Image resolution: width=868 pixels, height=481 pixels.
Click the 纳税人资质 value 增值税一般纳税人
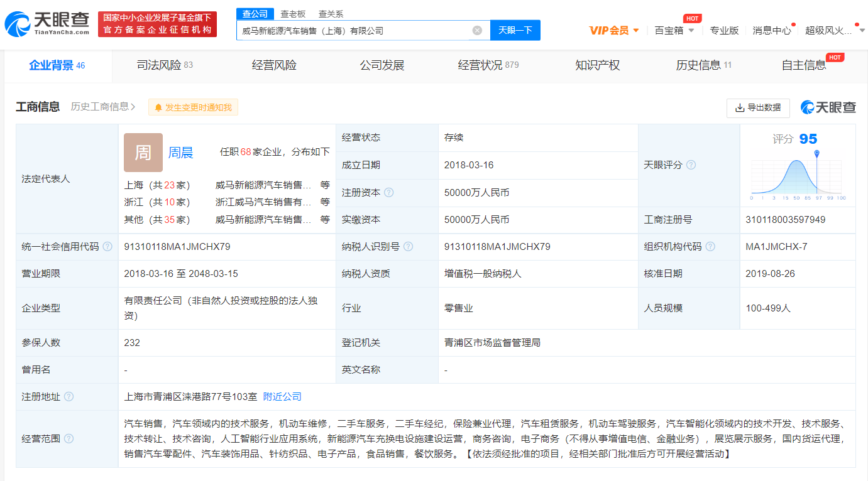(483, 274)
